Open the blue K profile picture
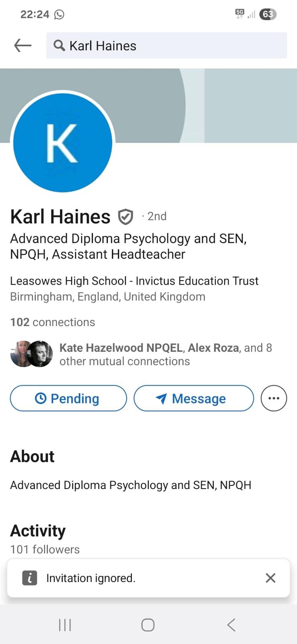297x644 pixels. (x=63, y=143)
